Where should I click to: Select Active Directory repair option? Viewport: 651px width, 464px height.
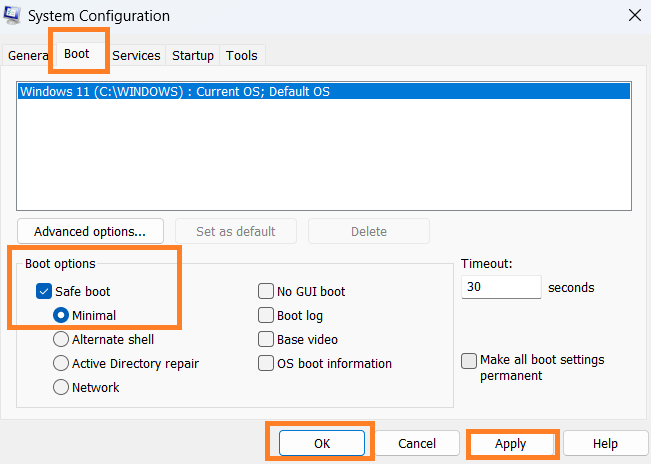61,364
